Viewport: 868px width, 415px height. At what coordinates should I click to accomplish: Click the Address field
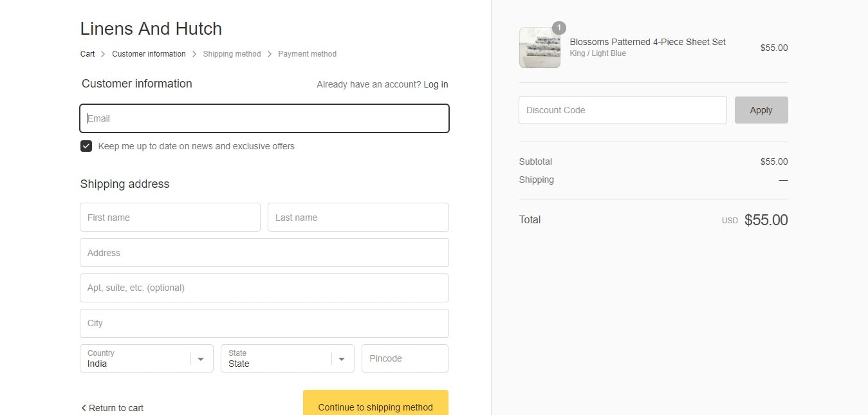264,253
